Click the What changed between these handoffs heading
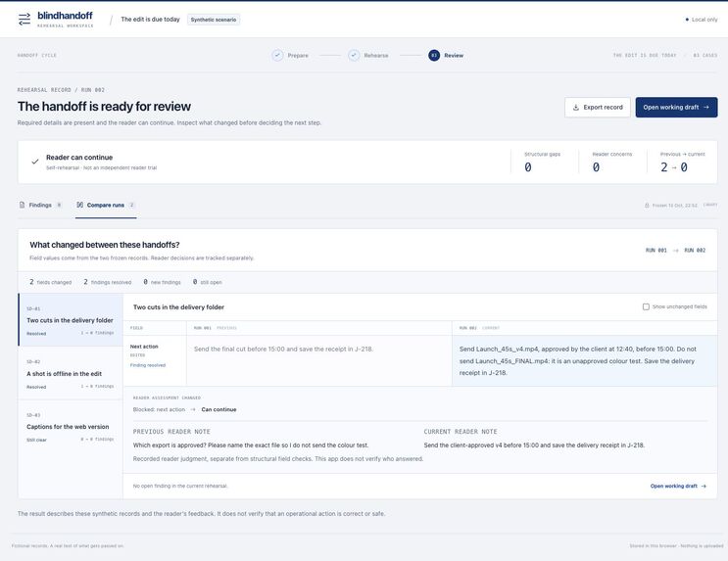This screenshot has height=561, width=728. [x=105, y=245]
